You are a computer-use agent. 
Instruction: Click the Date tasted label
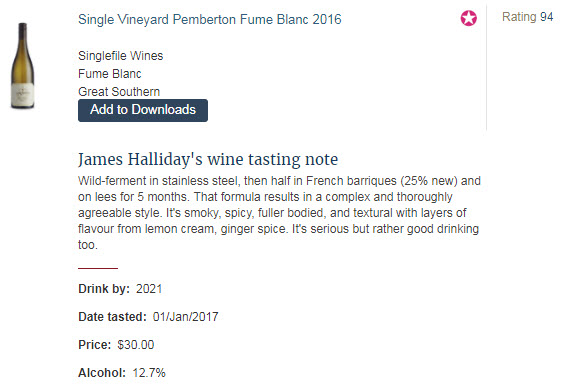coord(112,317)
